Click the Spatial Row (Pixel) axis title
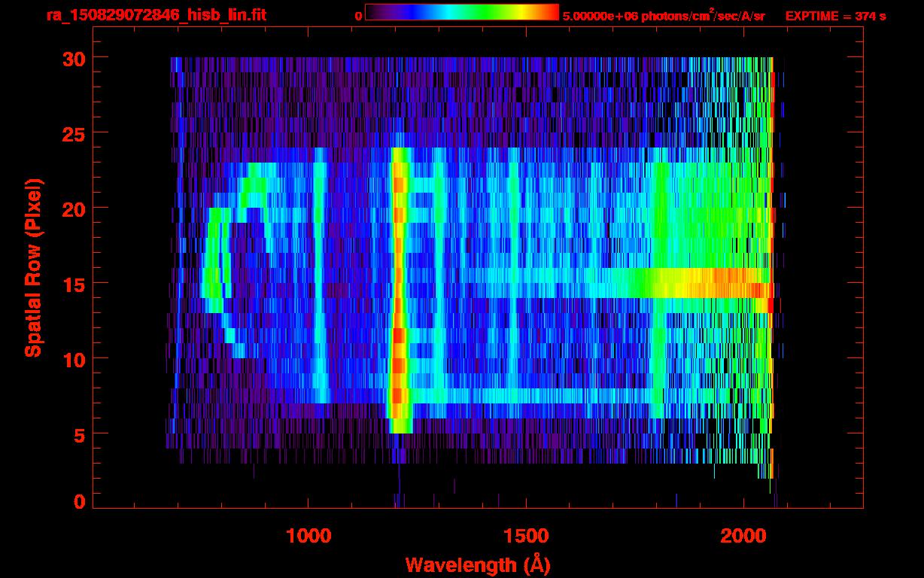 pos(32,267)
